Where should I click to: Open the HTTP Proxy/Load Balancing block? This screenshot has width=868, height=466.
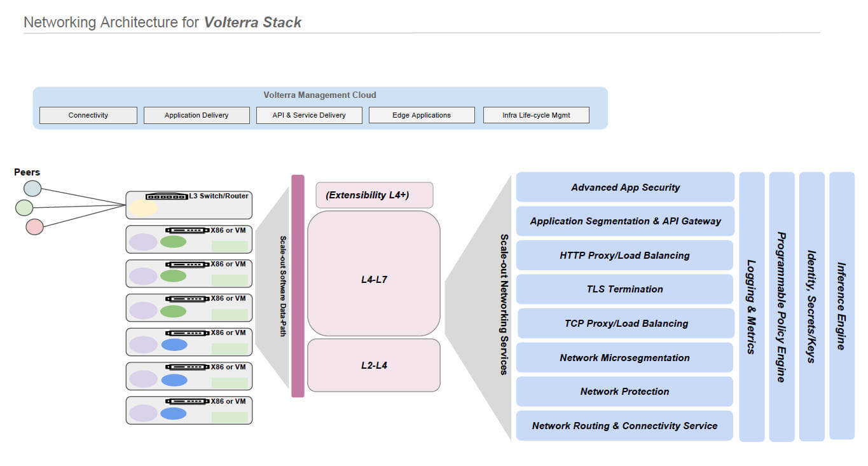pyautogui.click(x=624, y=255)
